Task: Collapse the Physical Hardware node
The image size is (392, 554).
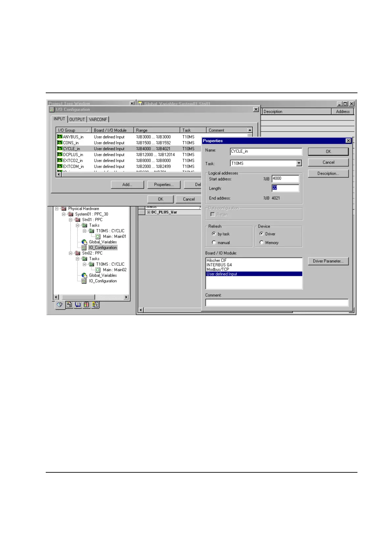Action: point(57,209)
